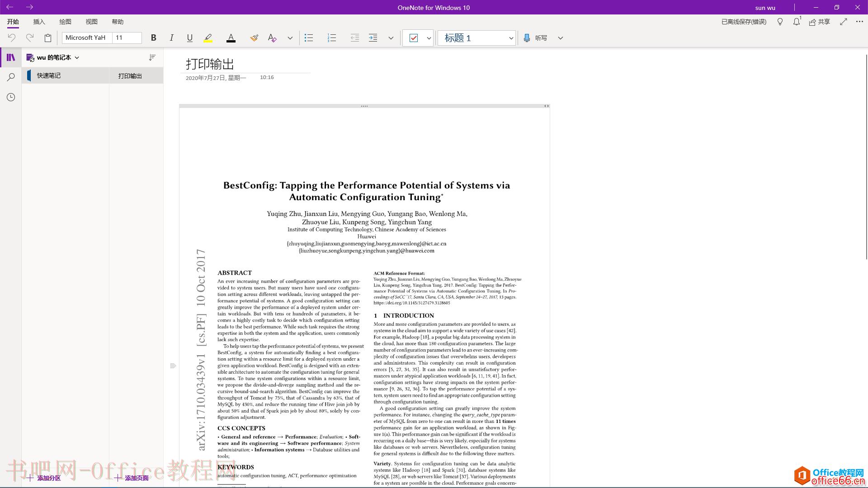
Task: Click 添加分区 add section button
Action: point(44,478)
